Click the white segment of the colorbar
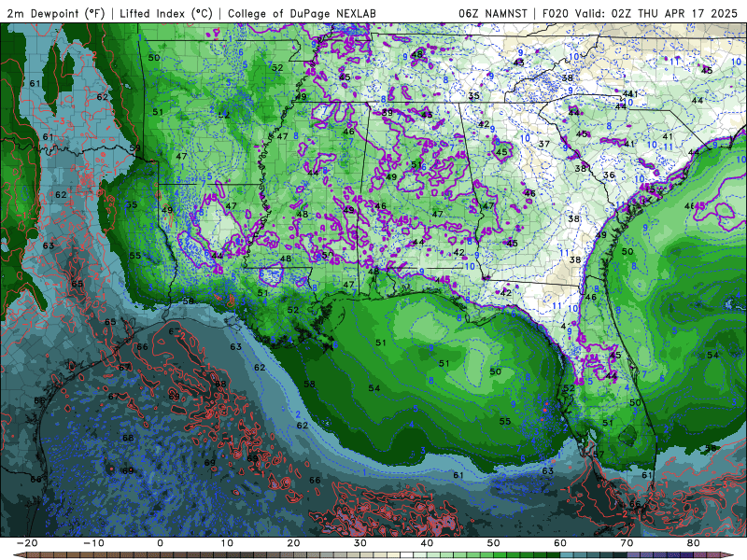 [406, 554]
